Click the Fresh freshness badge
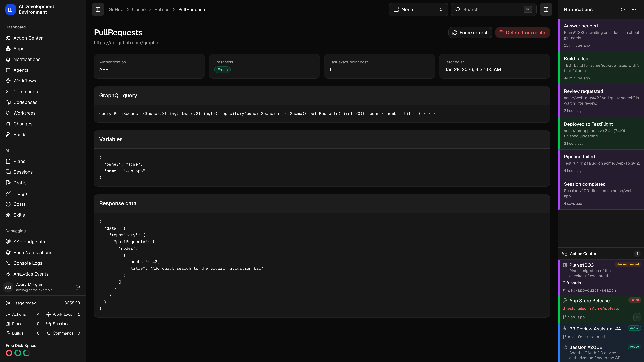The width and height of the screenshot is (644, 362). click(x=222, y=70)
